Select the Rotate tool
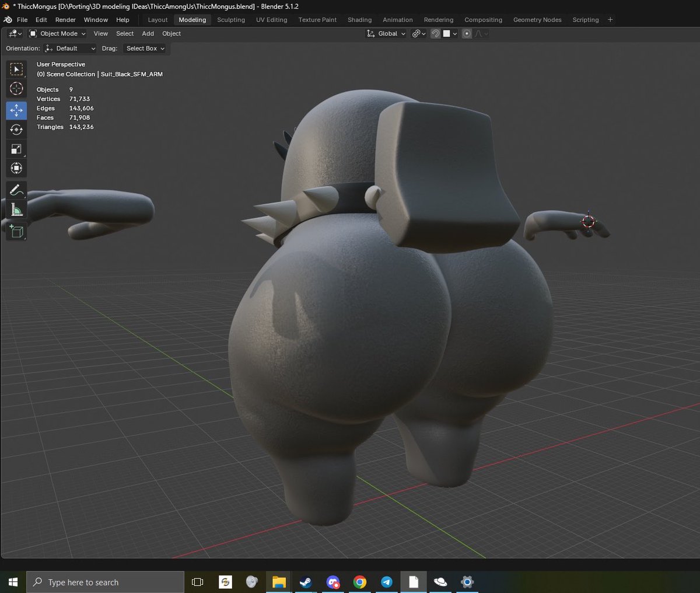Viewport: 700px width, 593px height. point(16,130)
